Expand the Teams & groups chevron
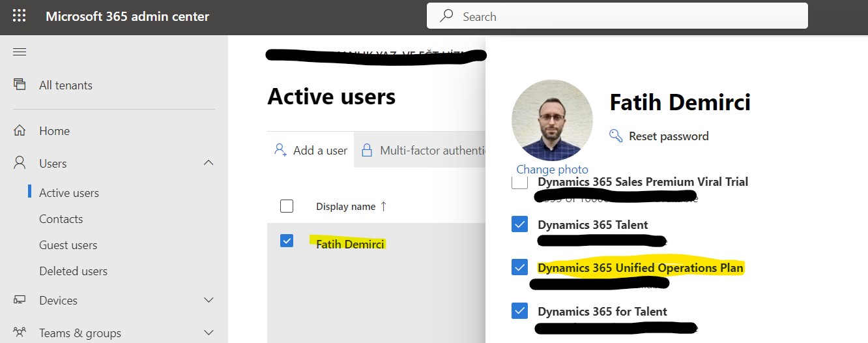Image resolution: width=868 pixels, height=343 pixels. pyautogui.click(x=209, y=333)
